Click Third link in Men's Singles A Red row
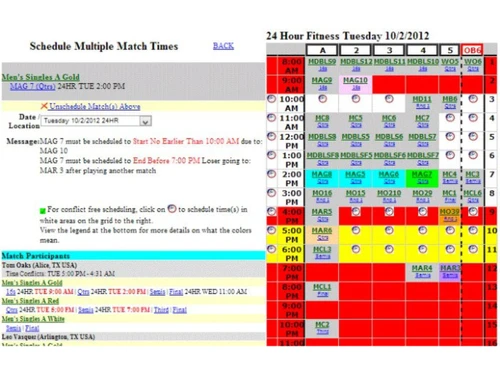500x375 pixels. [161, 310]
